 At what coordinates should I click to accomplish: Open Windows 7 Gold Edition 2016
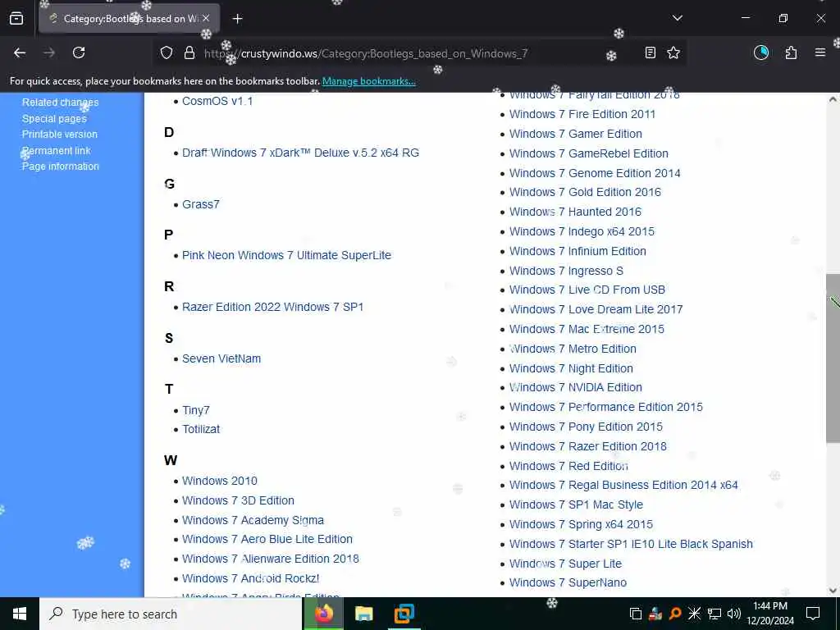(585, 192)
